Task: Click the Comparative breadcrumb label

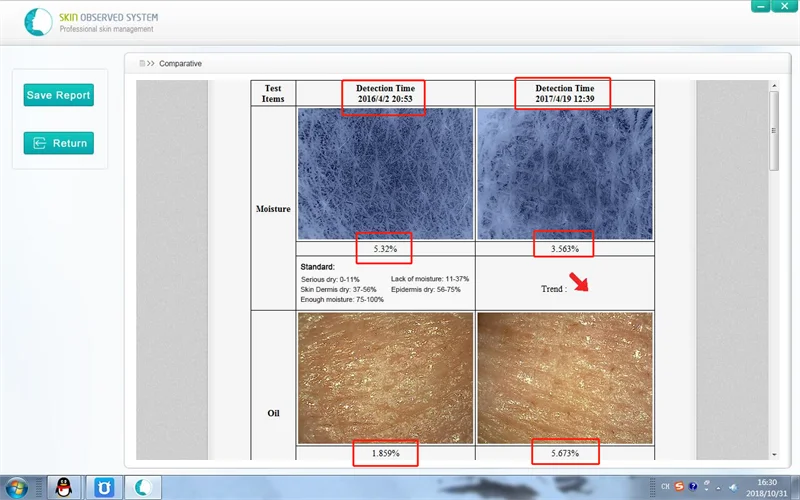Action: (180, 63)
